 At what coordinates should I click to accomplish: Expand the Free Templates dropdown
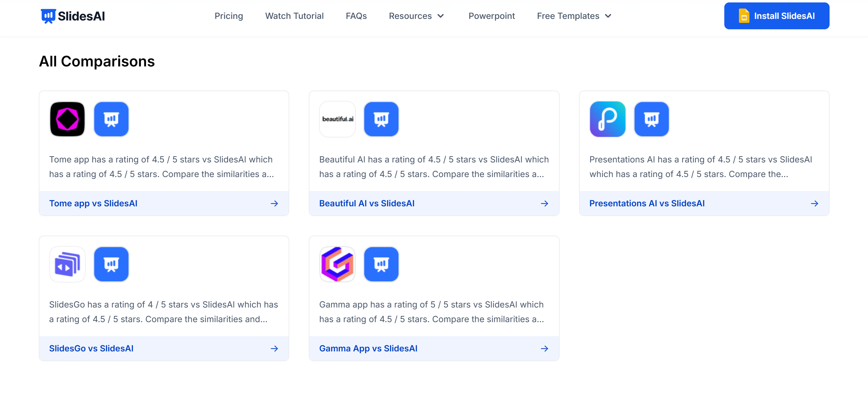574,16
